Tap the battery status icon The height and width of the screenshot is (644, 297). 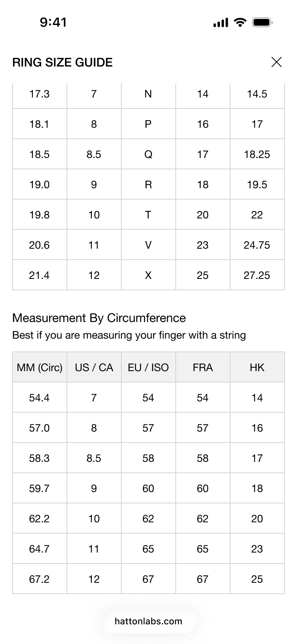[263, 22]
